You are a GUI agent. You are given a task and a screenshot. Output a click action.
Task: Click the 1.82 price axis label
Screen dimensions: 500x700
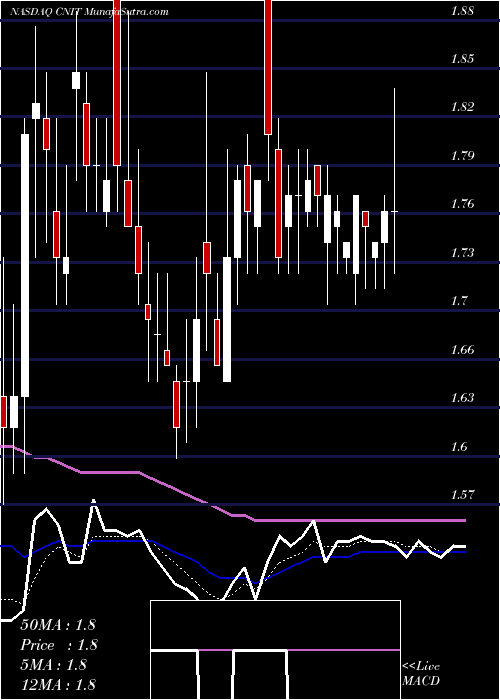coord(462,107)
